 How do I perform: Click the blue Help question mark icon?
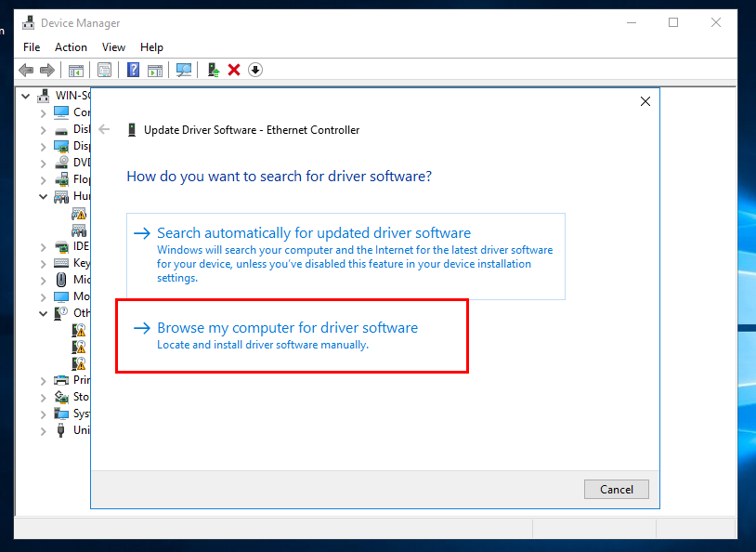[133, 71]
